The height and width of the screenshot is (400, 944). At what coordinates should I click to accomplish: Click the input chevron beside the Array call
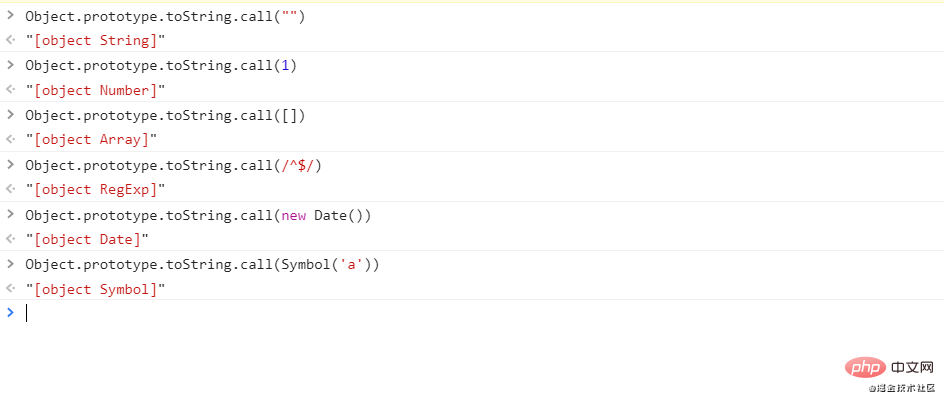(10, 115)
